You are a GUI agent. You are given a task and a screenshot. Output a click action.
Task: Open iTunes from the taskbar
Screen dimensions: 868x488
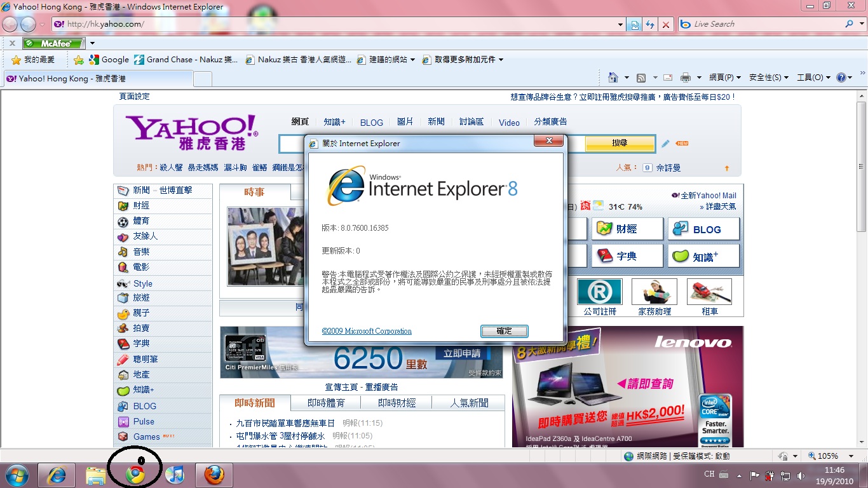point(174,475)
